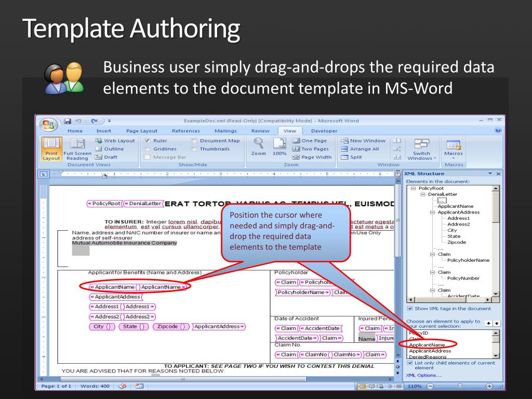This screenshot has width=532, height=399.
Task: Open a New Window
Action: (363, 140)
